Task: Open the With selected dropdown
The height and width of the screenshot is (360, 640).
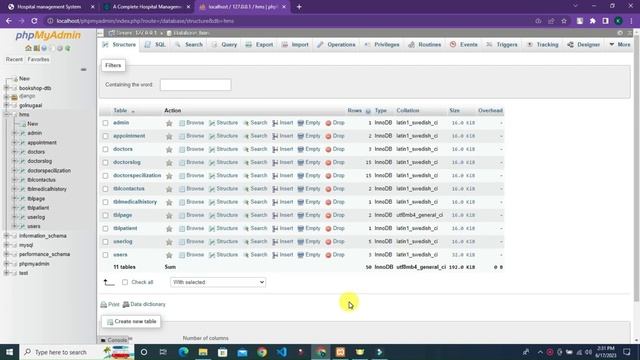Action: click(218, 282)
